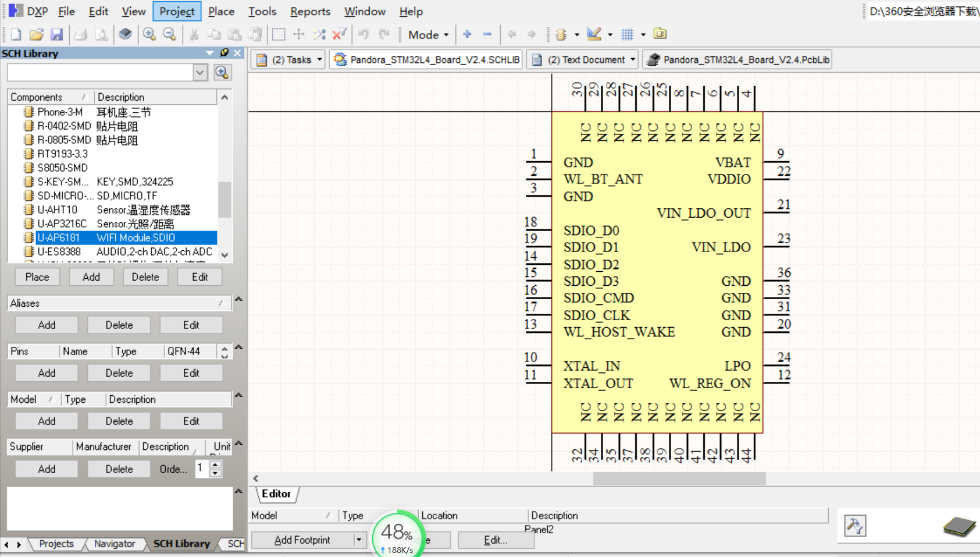
Task: Click the horizontal scrollbar of the schematic canvas
Action: point(679,478)
